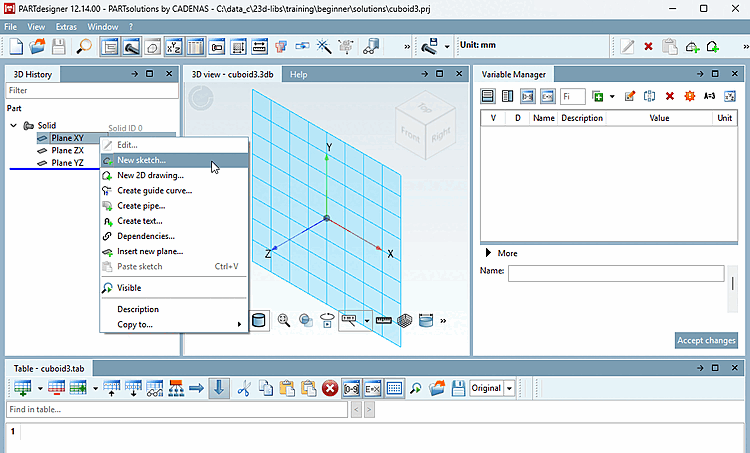Click the Find in table input field
The image size is (750, 453).
point(176,409)
